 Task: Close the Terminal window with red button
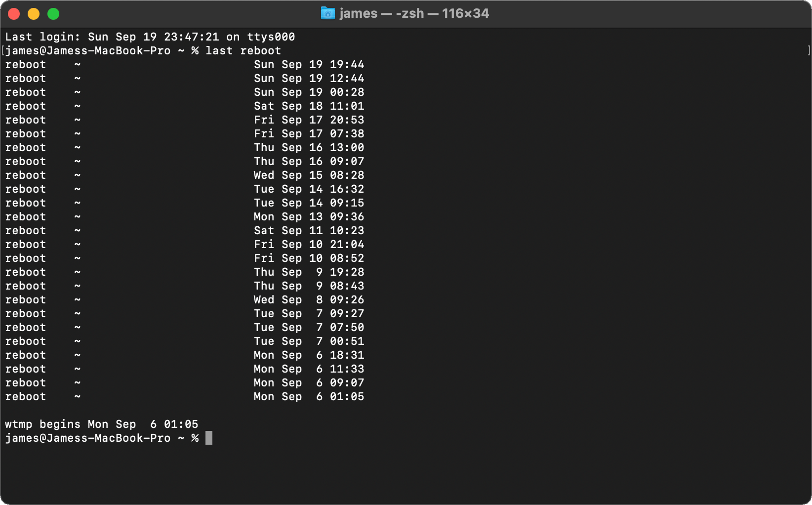14,14
